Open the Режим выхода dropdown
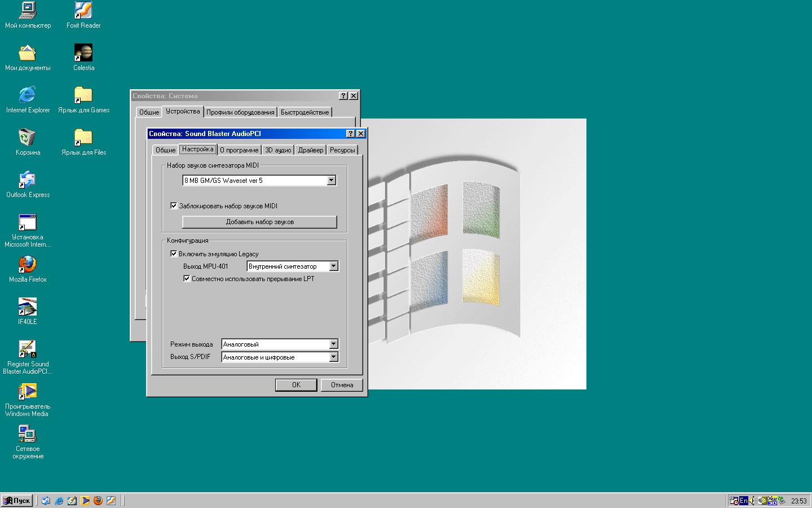The height and width of the screenshot is (508, 812). 333,344
